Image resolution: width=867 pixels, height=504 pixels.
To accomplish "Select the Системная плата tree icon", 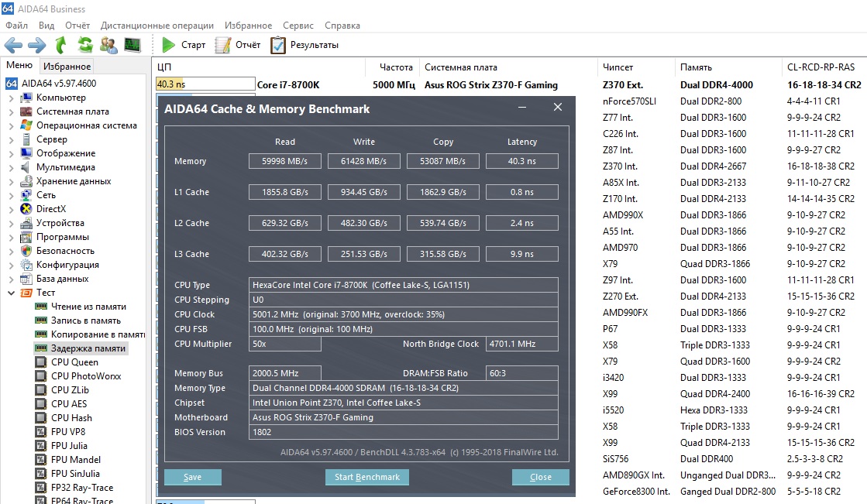I will click(26, 111).
